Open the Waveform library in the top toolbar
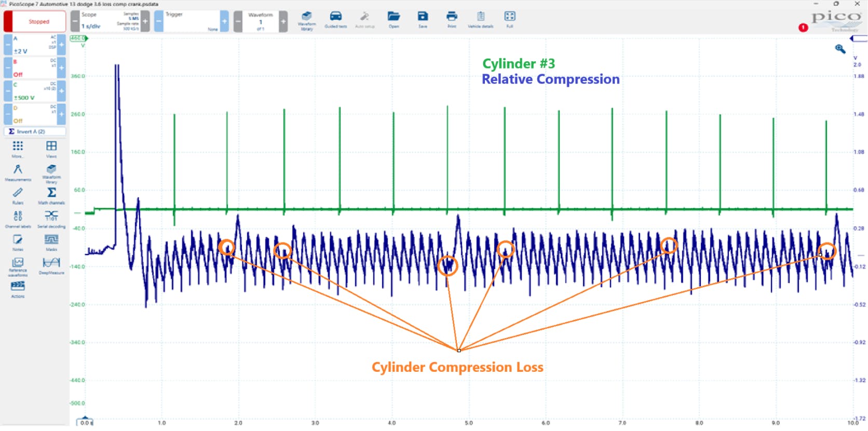This screenshot has width=868, height=431. tap(307, 20)
